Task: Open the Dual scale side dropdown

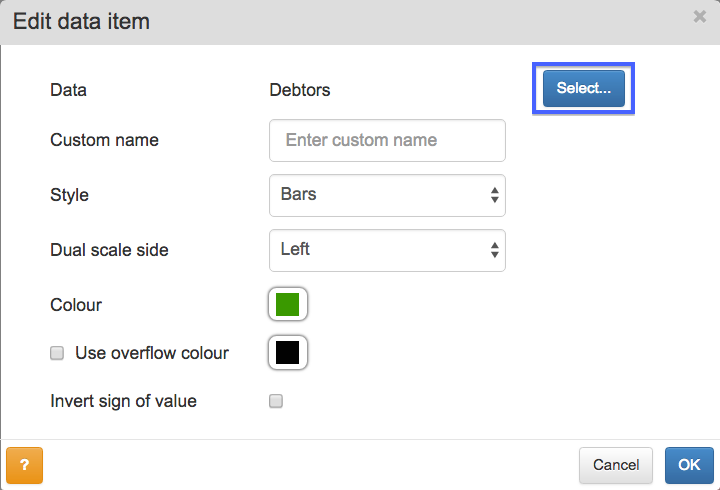Action: [387, 250]
